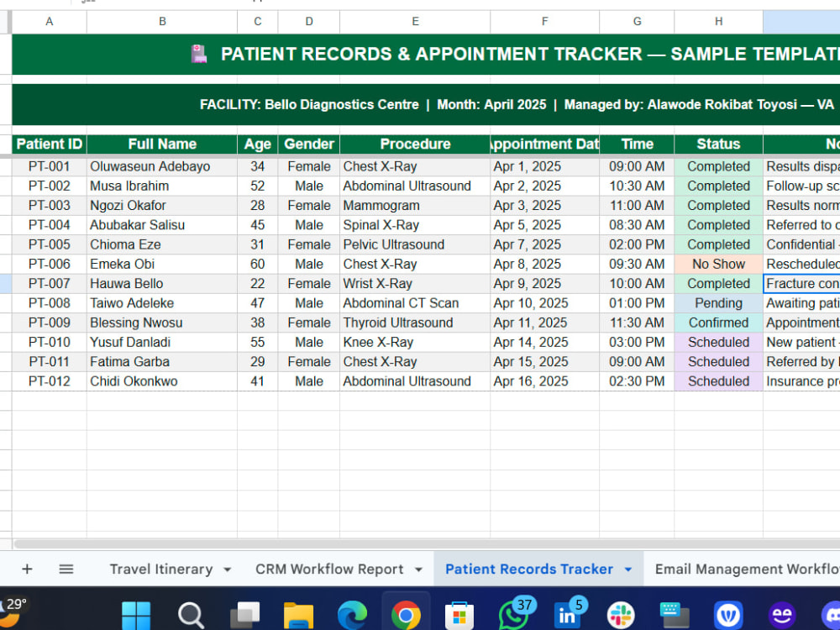Add a new sheet with plus icon
Image resolution: width=840 pixels, height=630 pixels.
pos(27,569)
